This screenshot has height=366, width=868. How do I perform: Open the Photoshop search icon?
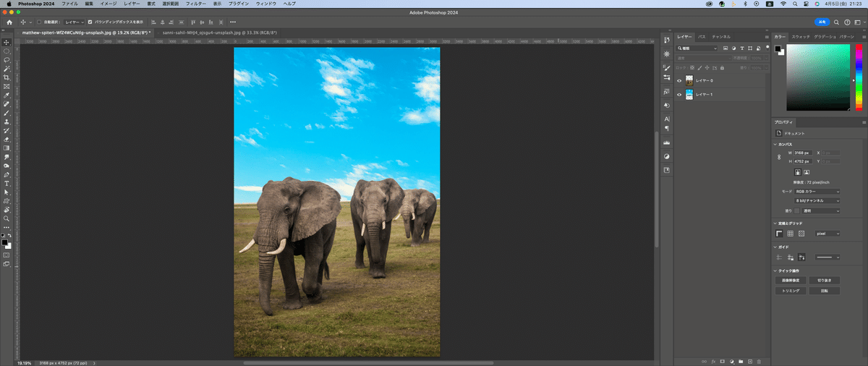coord(837,22)
